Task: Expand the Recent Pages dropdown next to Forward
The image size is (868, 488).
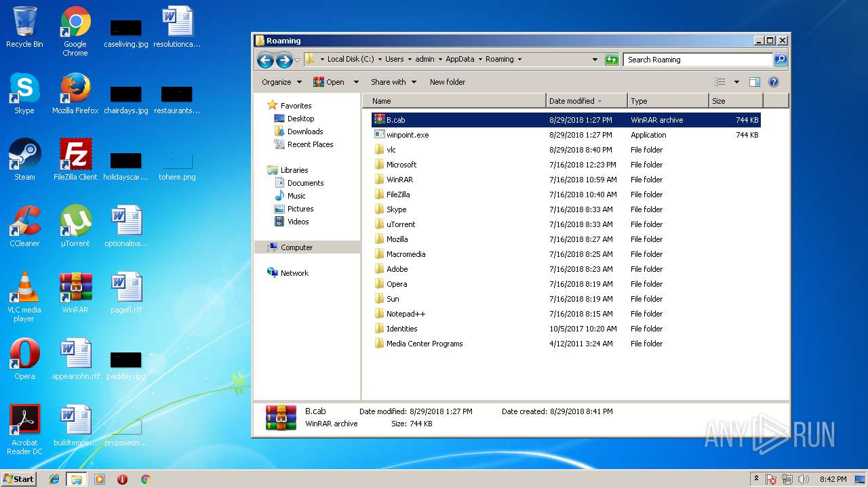Action: tap(297, 60)
